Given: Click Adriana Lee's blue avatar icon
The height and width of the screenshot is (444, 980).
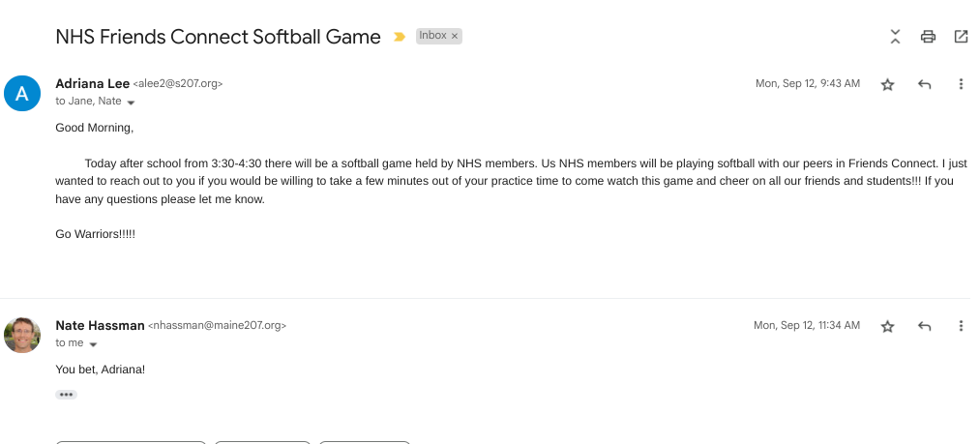Looking at the screenshot, I should (x=22, y=93).
